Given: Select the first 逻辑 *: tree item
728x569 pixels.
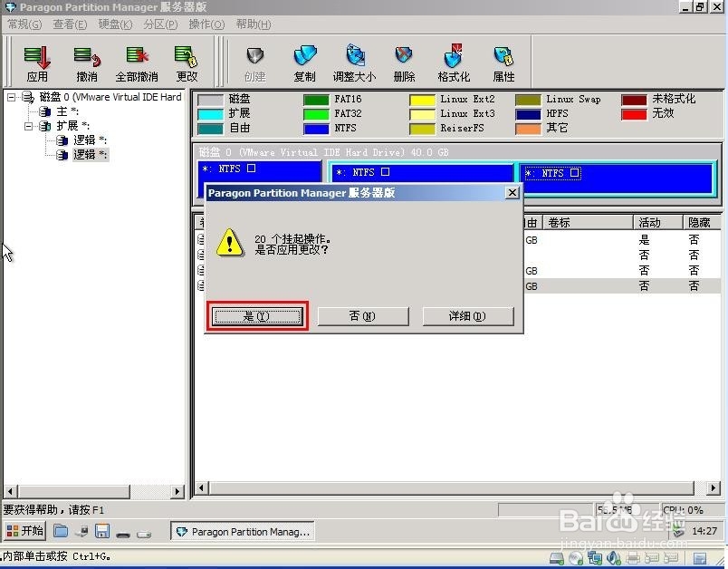Looking at the screenshot, I should [82, 140].
